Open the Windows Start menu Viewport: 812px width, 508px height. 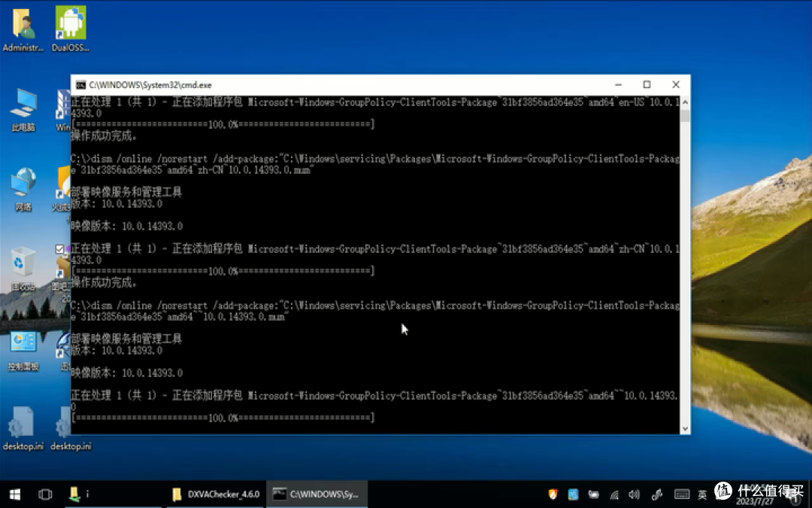[14, 494]
